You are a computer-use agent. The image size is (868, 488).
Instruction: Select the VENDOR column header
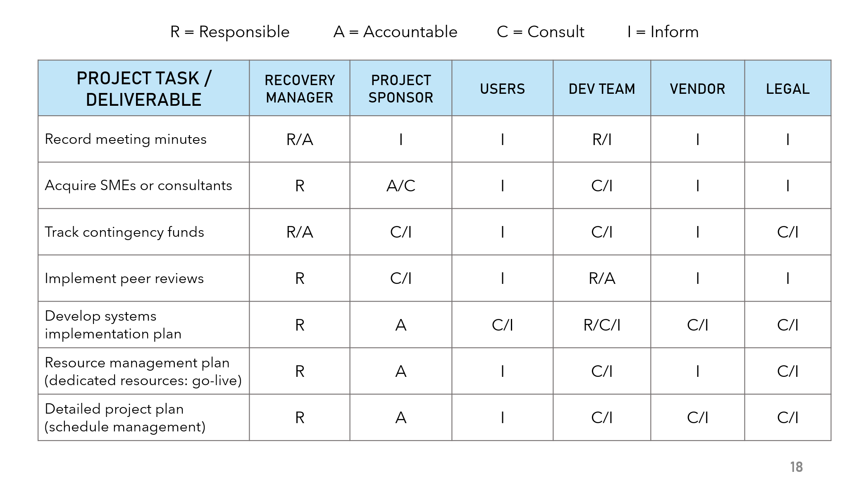(698, 88)
